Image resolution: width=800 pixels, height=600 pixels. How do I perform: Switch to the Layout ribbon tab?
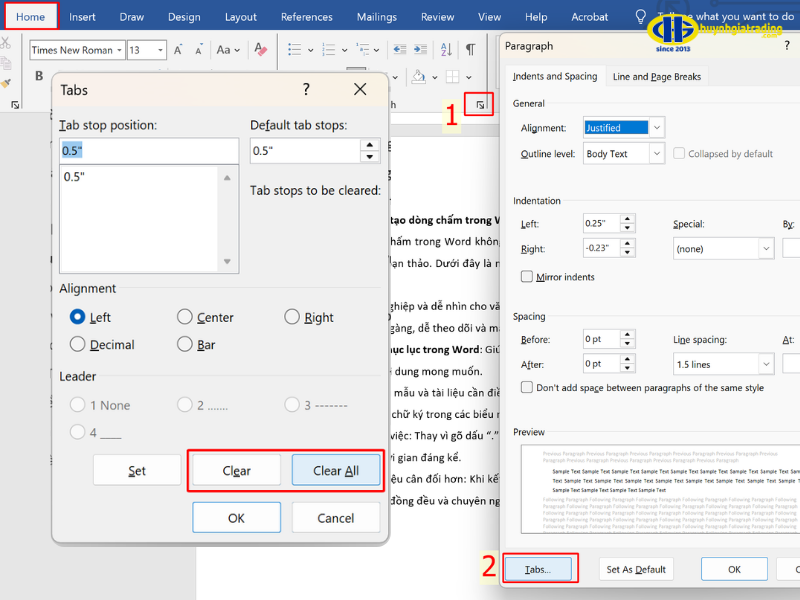pos(241,17)
